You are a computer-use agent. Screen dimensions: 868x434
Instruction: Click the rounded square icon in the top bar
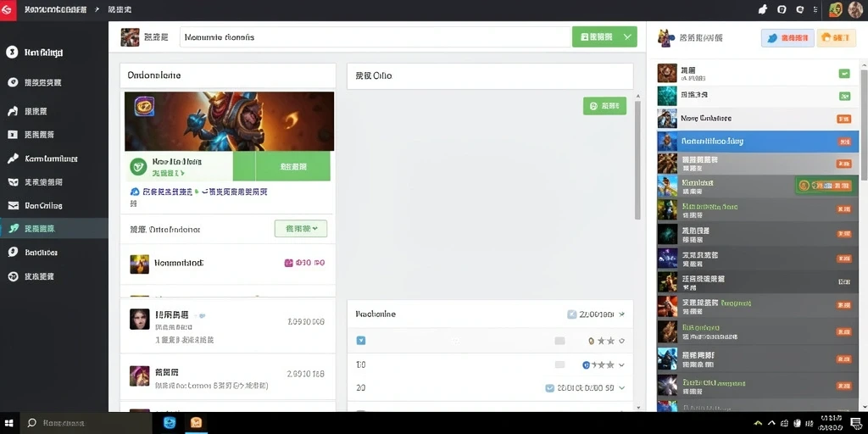pos(782,9)
